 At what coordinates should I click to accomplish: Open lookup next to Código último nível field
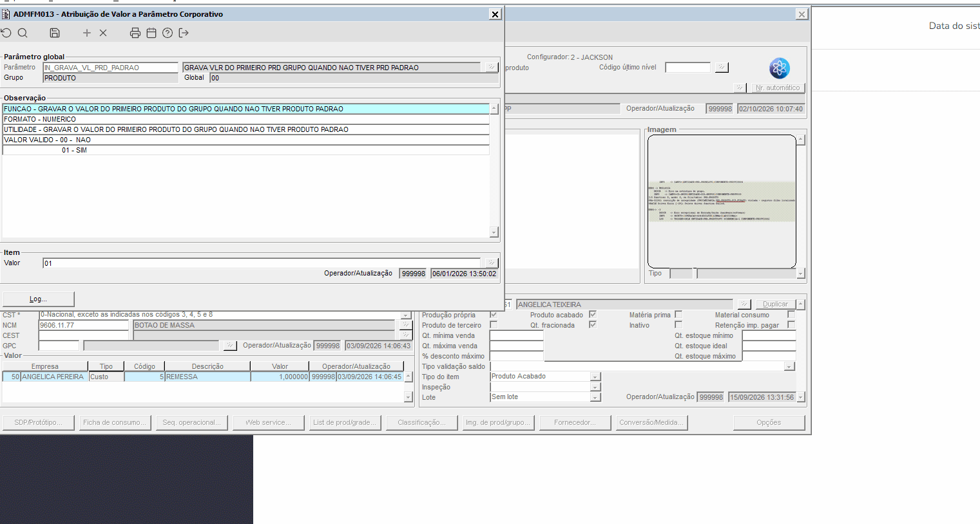tap(722, 67)
